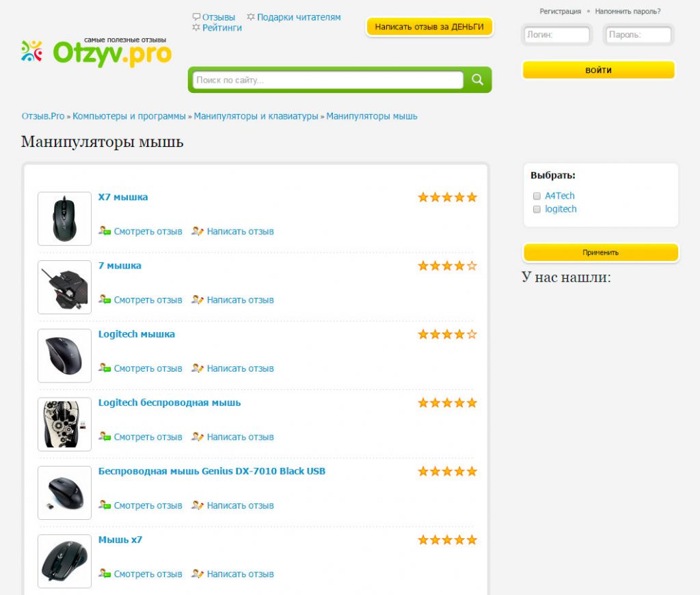The height and width of the screenshot is (595, 700).
Task: Click the star rating of Мышь x7
Action: pyautogui.click(x=447, y=540)
